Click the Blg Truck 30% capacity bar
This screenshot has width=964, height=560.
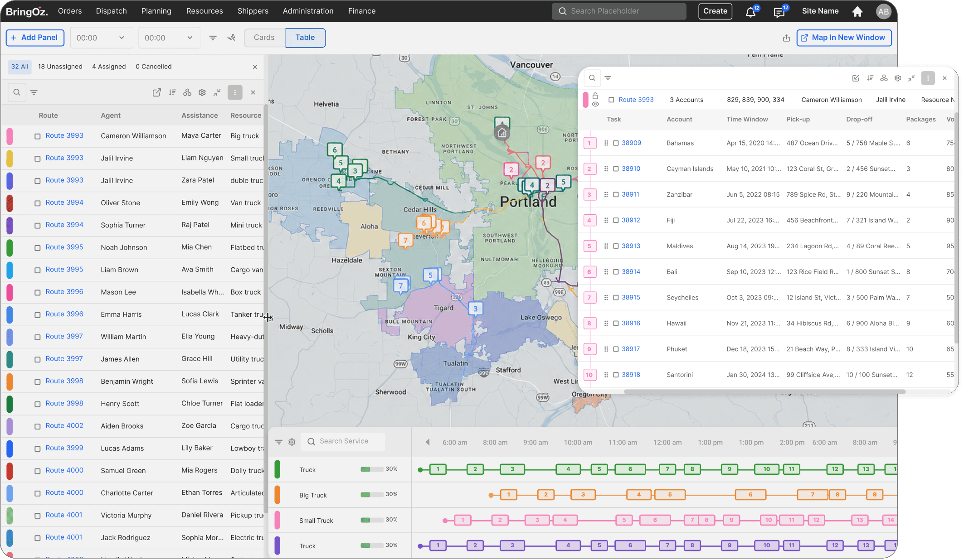[x=372, y=495]
